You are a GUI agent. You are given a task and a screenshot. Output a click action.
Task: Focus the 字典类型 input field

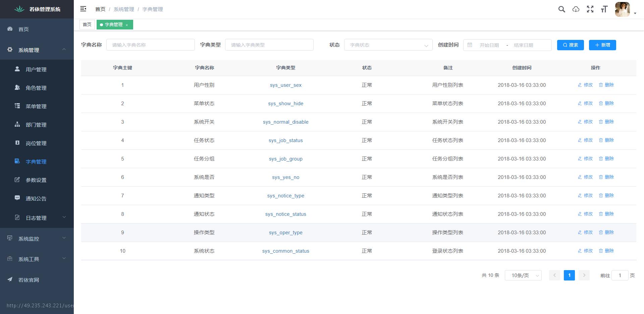[269, 45]
